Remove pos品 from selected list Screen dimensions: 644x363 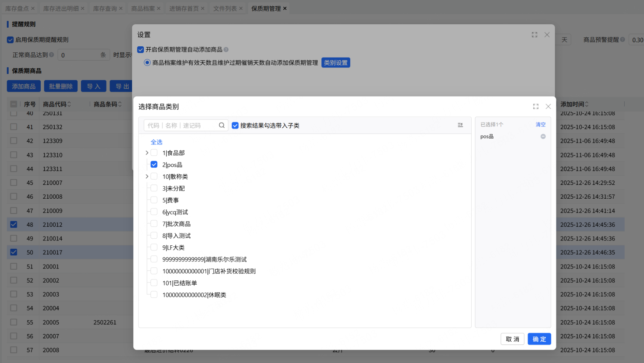point(543,137)
